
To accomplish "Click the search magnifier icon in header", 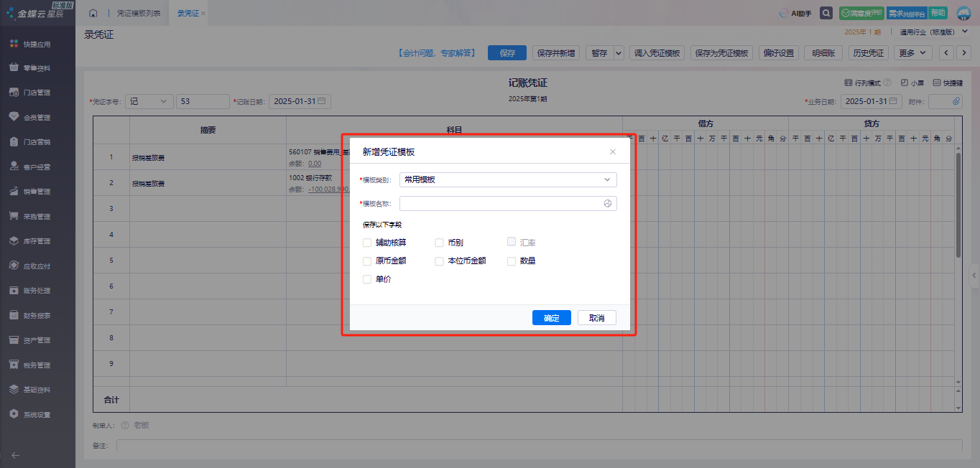I will tap(826, 13).
